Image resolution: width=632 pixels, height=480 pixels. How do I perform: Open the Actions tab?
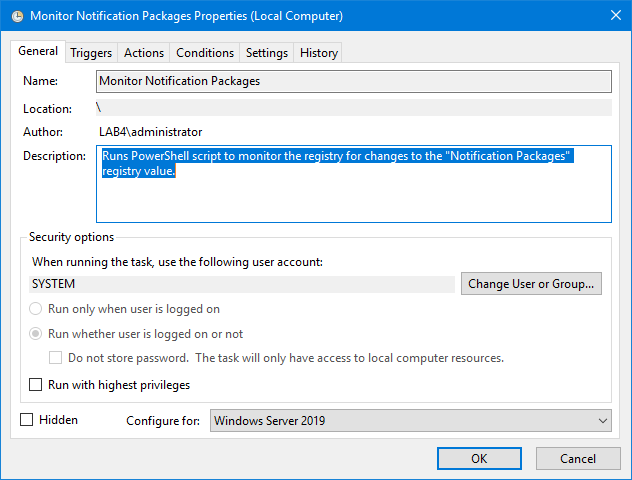144,53
